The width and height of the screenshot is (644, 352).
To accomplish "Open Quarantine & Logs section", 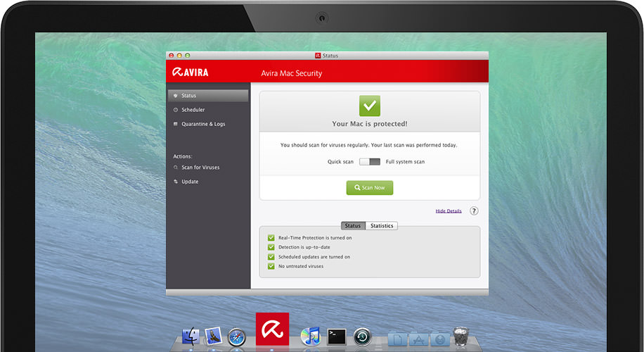I will [203, 124].
